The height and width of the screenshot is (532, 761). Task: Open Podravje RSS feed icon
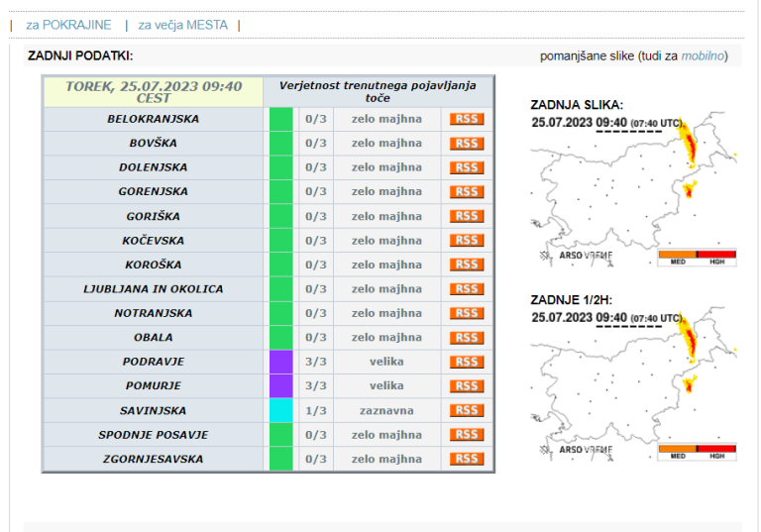[x=466, y=362]
